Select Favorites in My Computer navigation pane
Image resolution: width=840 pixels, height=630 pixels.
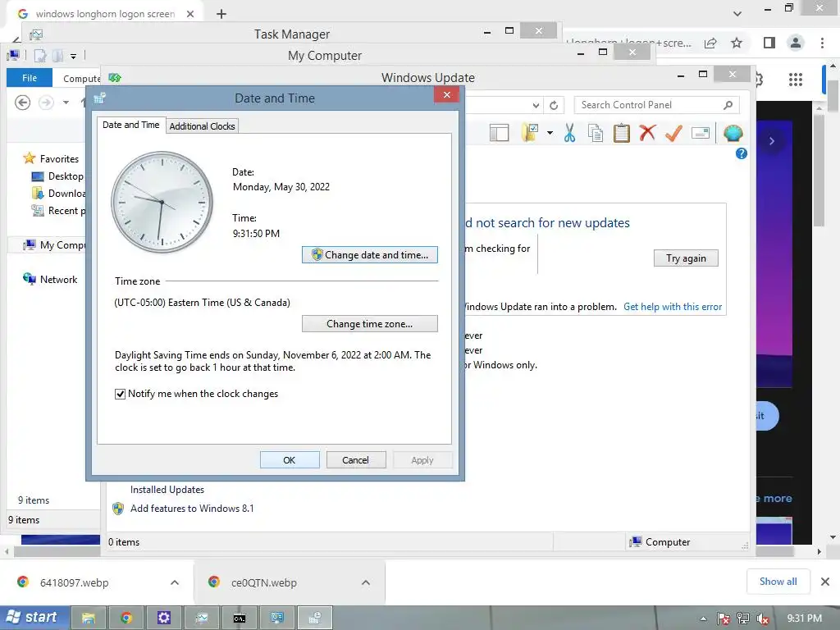click(x=59, y=158)
